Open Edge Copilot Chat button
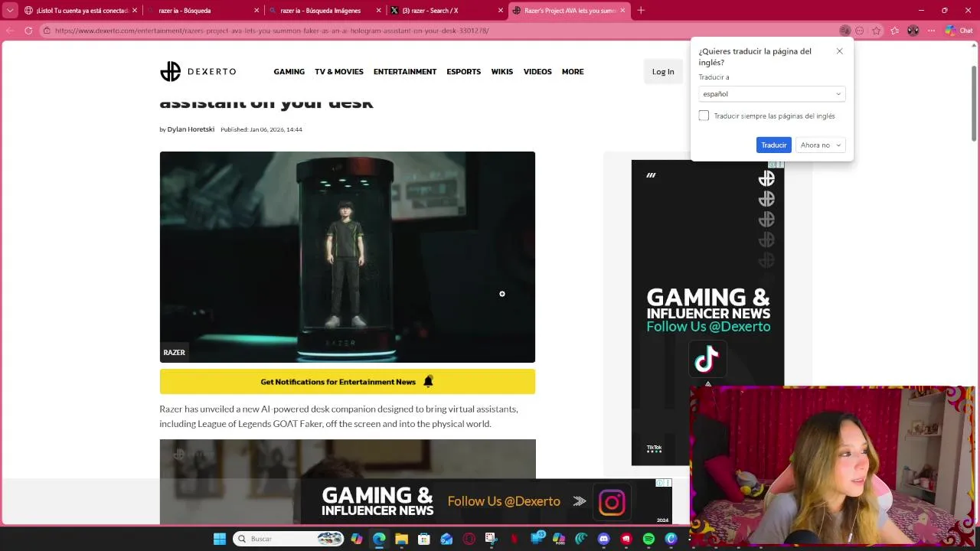 click(960, 31)
